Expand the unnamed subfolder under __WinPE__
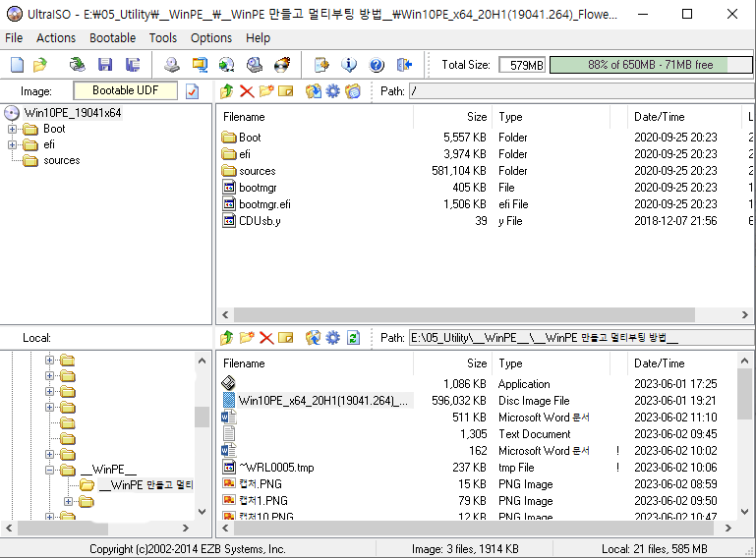Screen dimensions: 756x558 [68, 502]
